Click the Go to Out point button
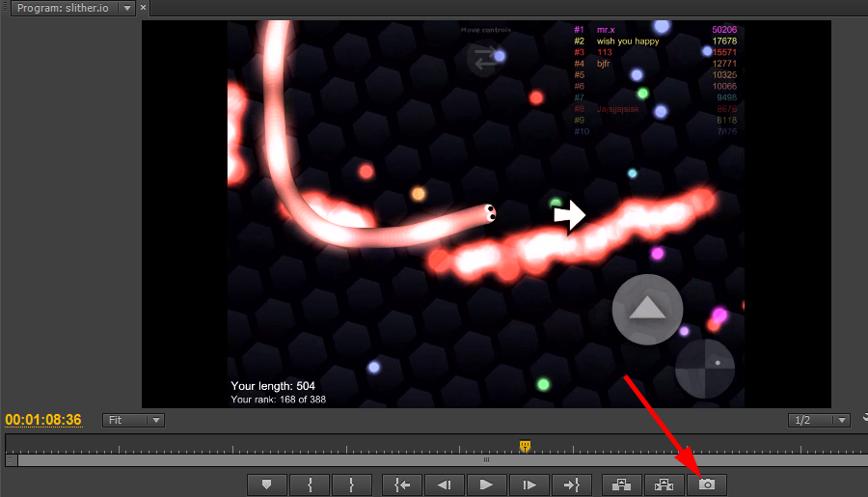Screen dimensions: 868x497 pos(572,485)
